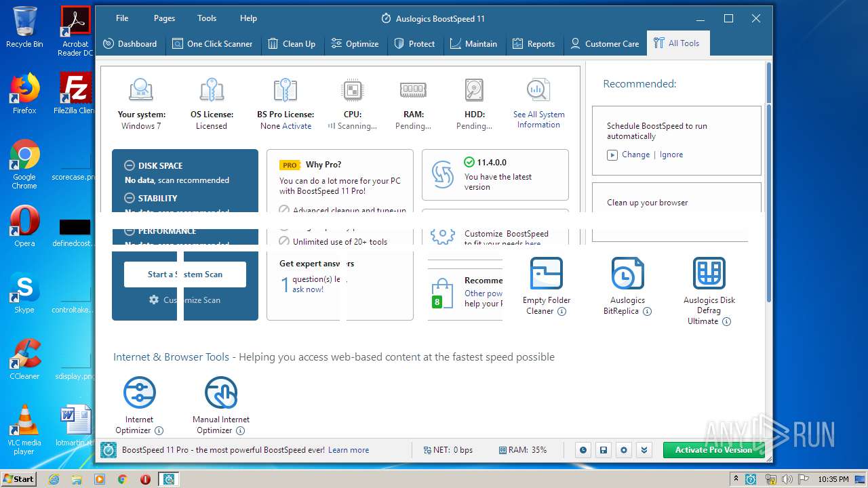Viewport: 868px width, 488px height.
Task: Go to the Clean Up tab
Action: 292,43
